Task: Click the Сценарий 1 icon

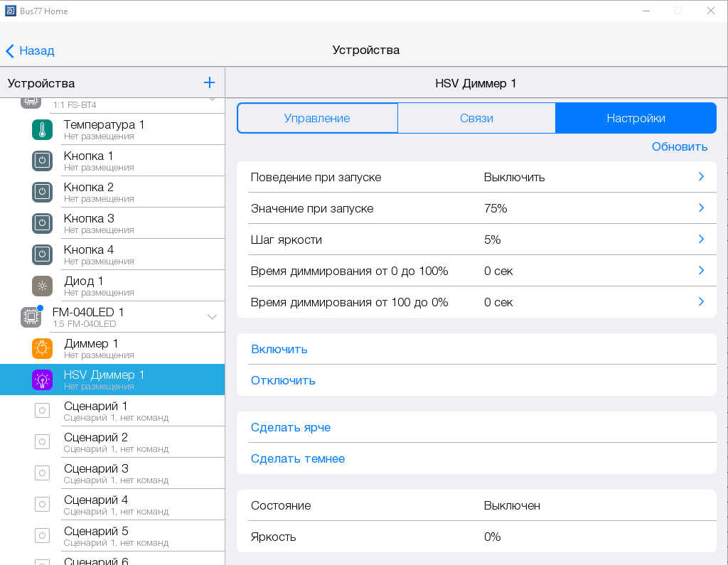Action: (42, 411)
